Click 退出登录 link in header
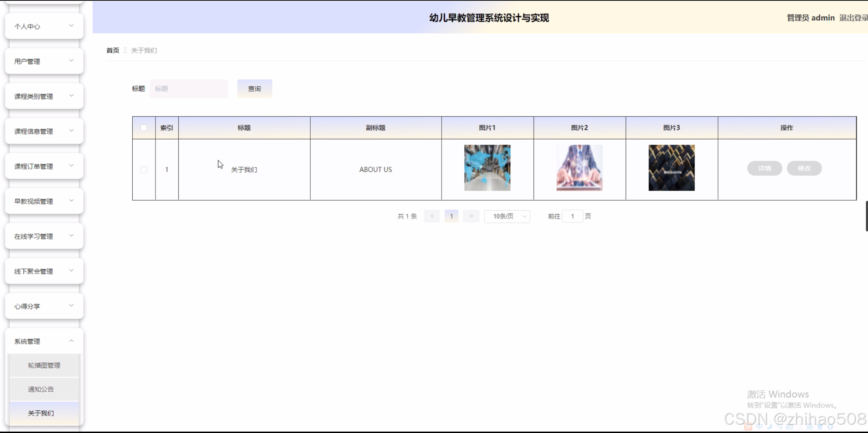 pyautogui.click(x=853, y=18)
